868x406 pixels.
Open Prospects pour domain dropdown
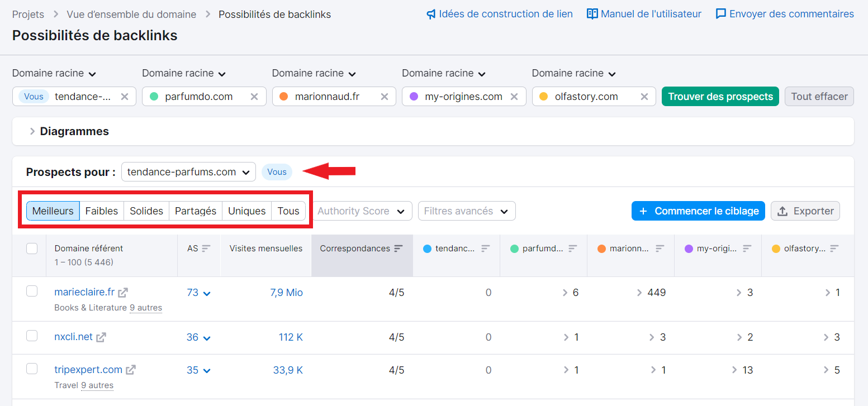click(188, 172)
